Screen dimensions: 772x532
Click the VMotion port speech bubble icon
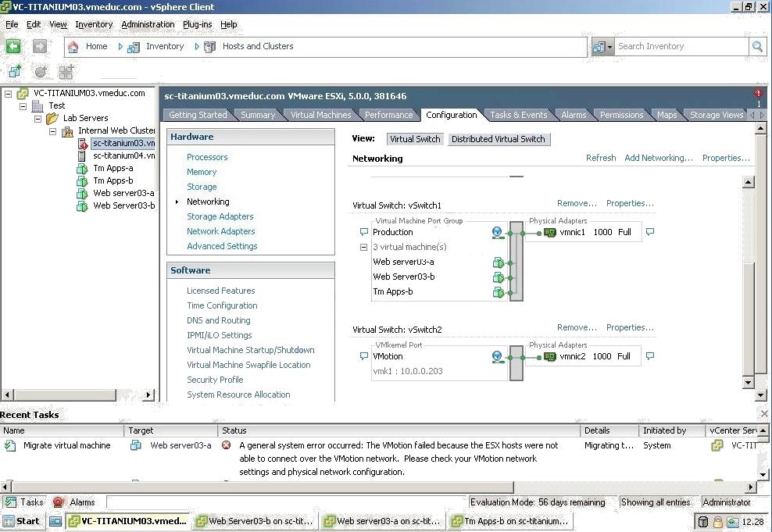click(364, 356)
